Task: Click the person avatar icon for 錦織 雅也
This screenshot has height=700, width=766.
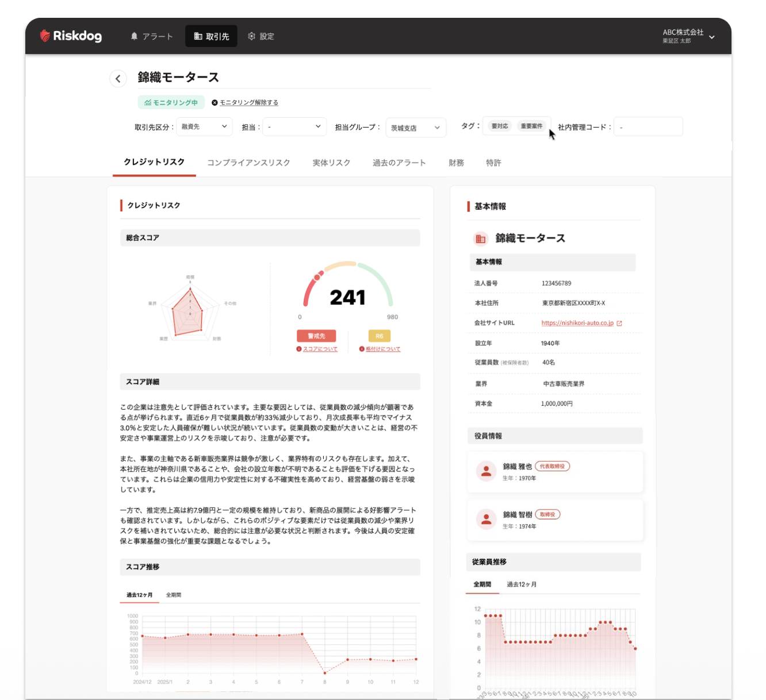Action: pos(485,471)
